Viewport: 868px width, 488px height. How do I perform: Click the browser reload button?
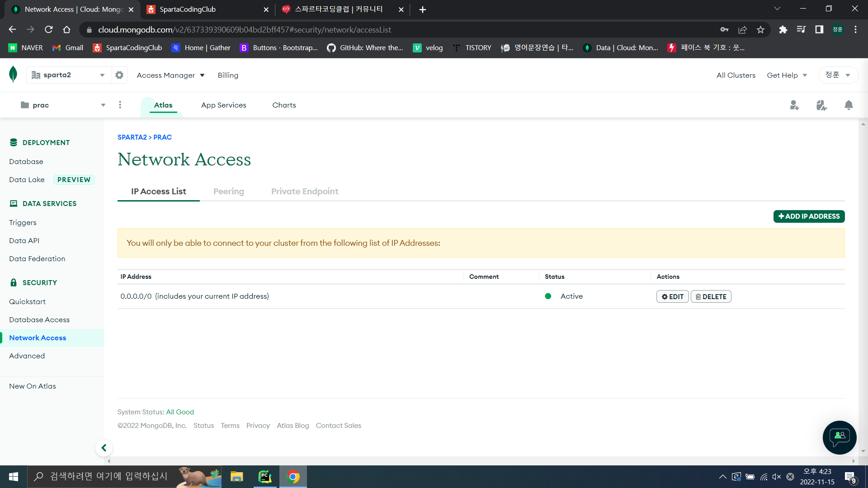(49, 30)
